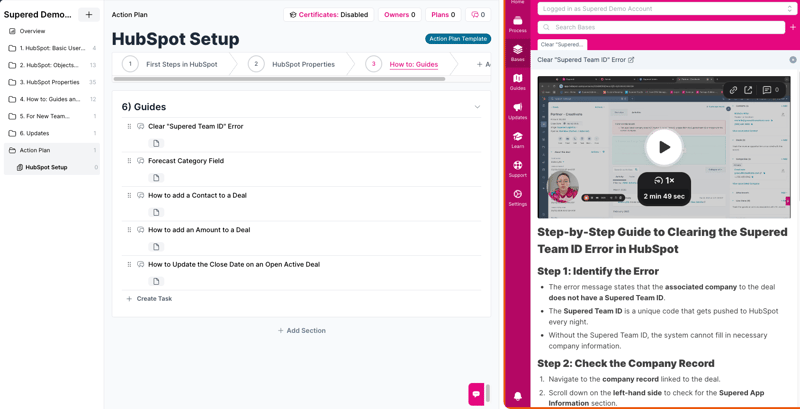Click the Home sidebar item

pos(517,3)
